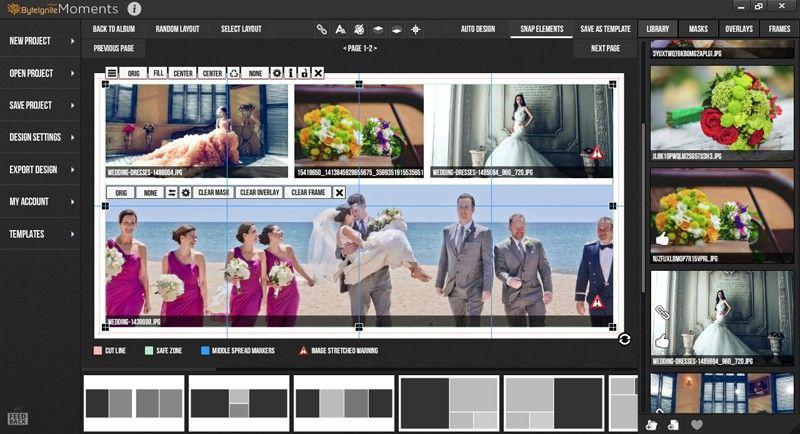Click the FILL button on image toolbar

(158, 73)
